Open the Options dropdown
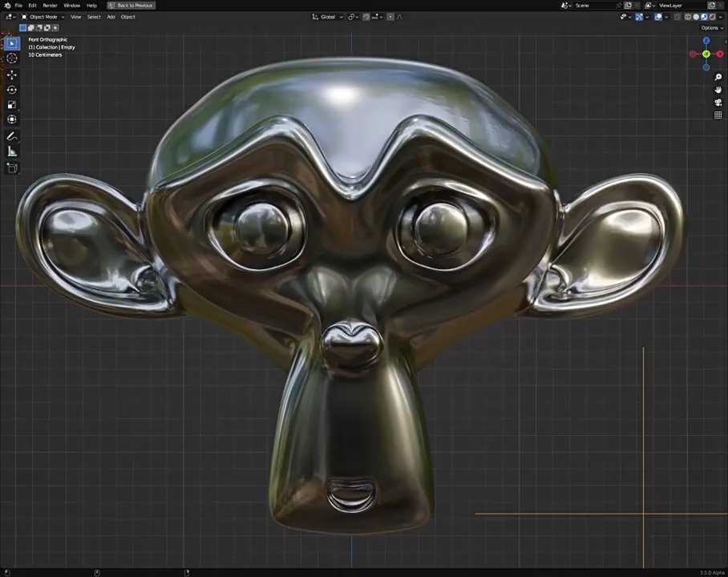Screen dimensions: 728x577 pos(711,28)
